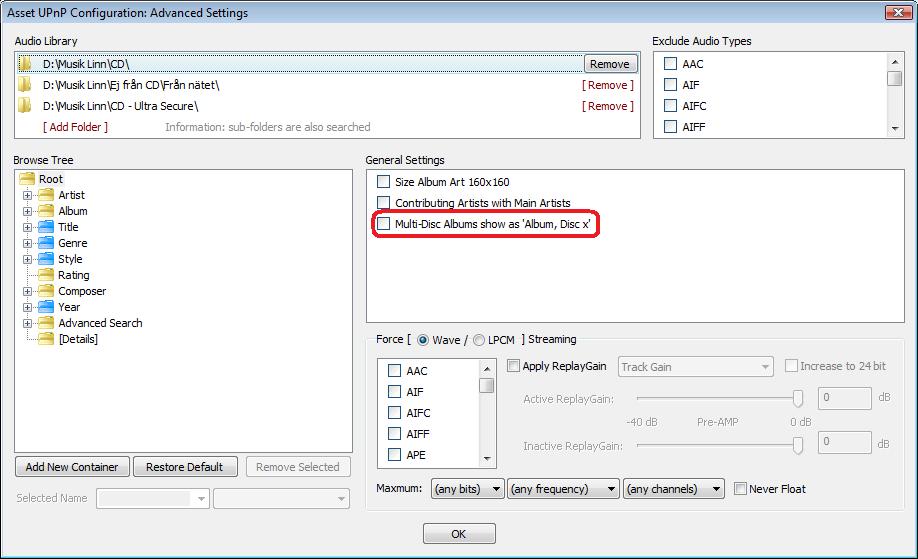
Task: Check Multi-Disc Albums show as 'Album, Disc x'
Action: tap(383, 224)
